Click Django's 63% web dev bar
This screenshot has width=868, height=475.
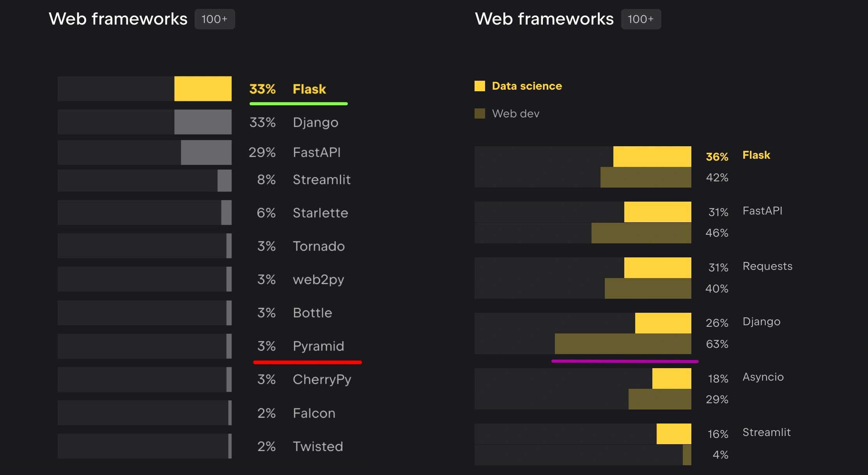(x=623, y=344)
